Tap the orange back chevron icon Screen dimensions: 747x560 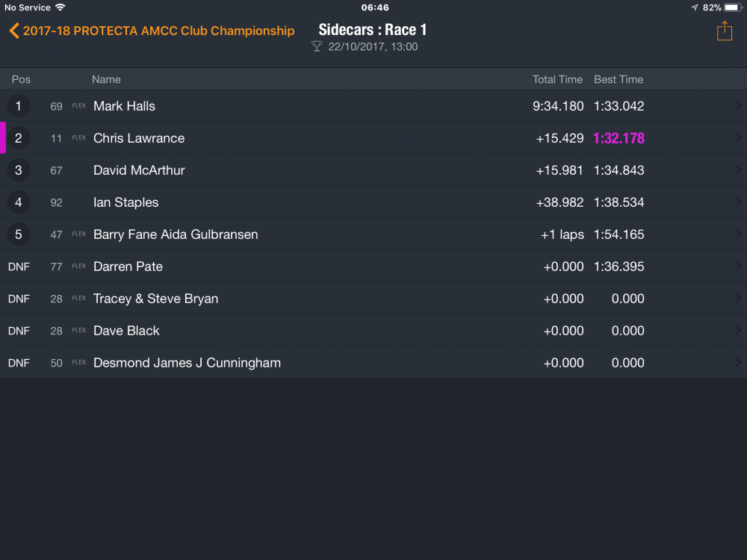13,31
